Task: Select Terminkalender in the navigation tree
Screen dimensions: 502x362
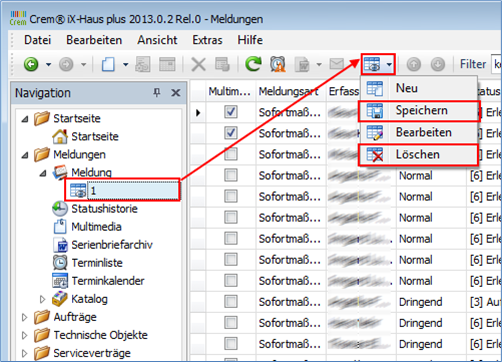Action: tap(108, 281)
